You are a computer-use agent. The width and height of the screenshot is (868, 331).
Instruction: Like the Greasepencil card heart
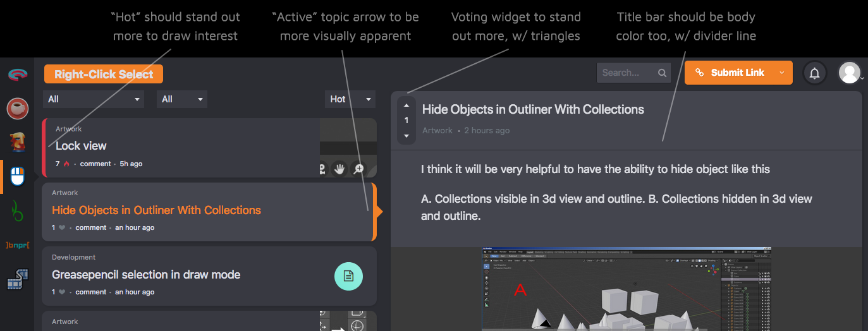coord(62,292)
